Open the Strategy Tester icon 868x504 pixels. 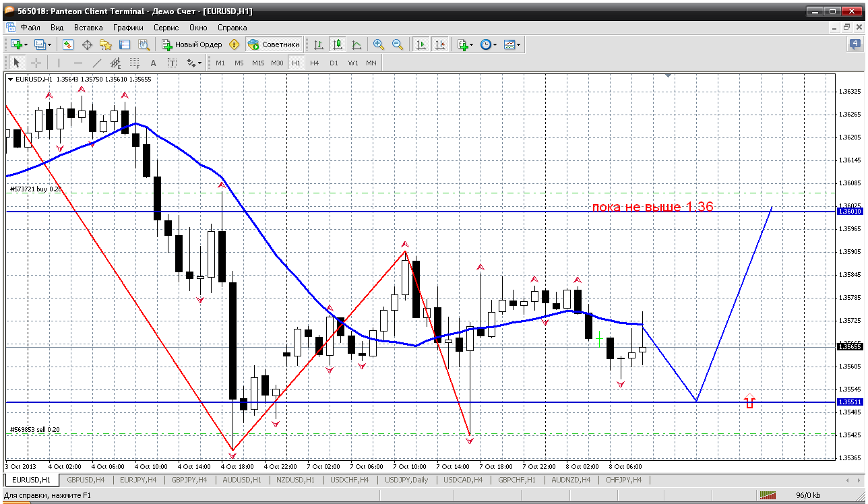144,44
